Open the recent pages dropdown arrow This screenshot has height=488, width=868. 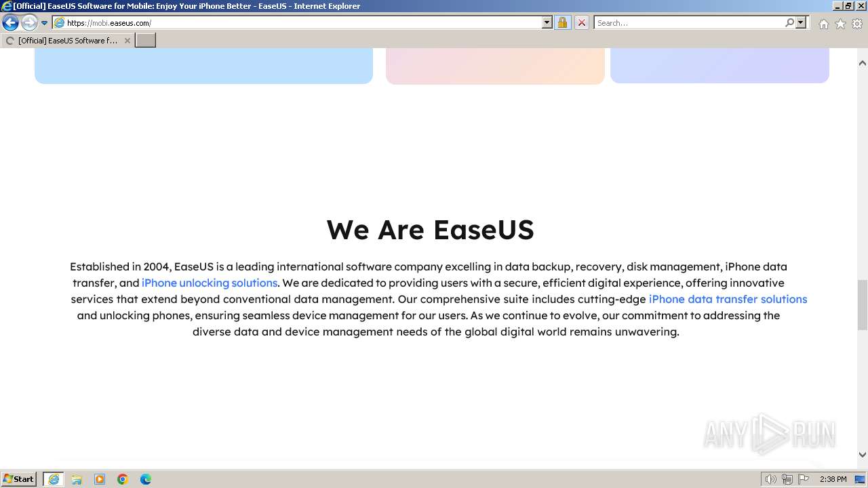45,23
